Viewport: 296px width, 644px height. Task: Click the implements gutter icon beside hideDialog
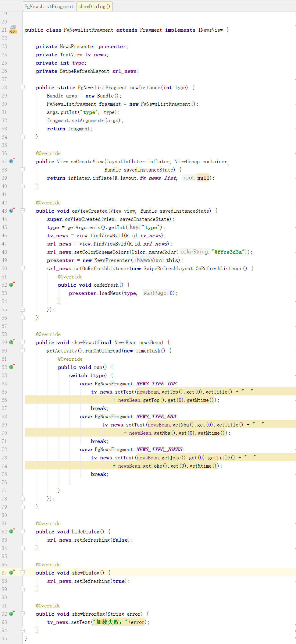click(12, 531)
